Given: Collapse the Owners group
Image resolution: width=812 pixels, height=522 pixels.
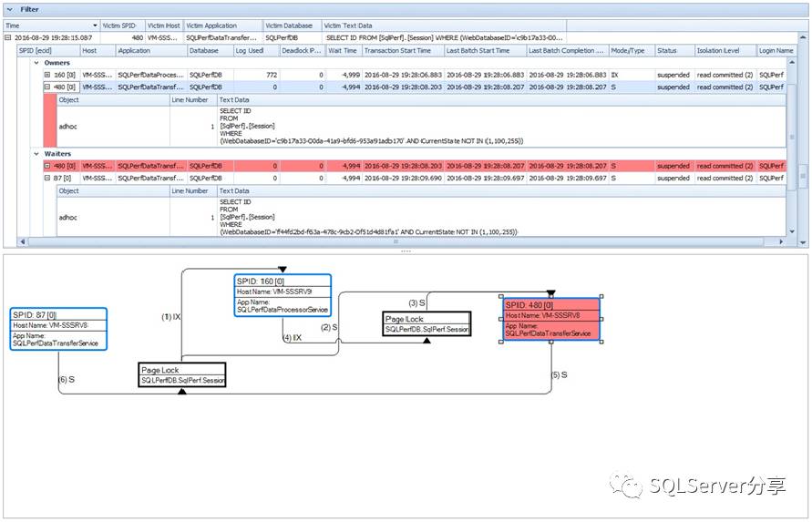Looking at the screenshot, I should tap(36, 63).
